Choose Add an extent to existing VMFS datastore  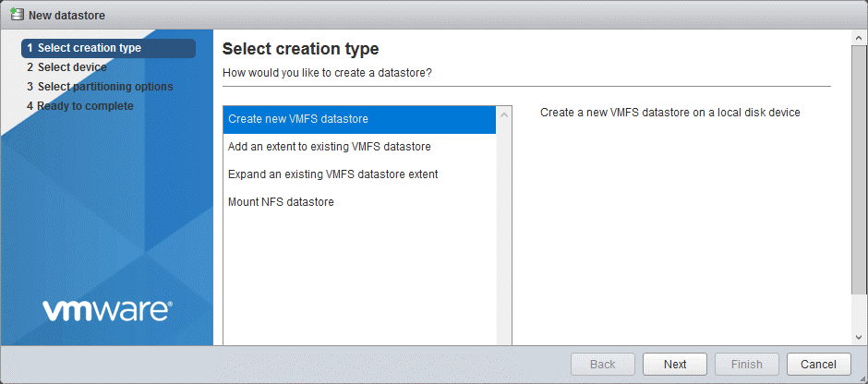tap(330, 147)
